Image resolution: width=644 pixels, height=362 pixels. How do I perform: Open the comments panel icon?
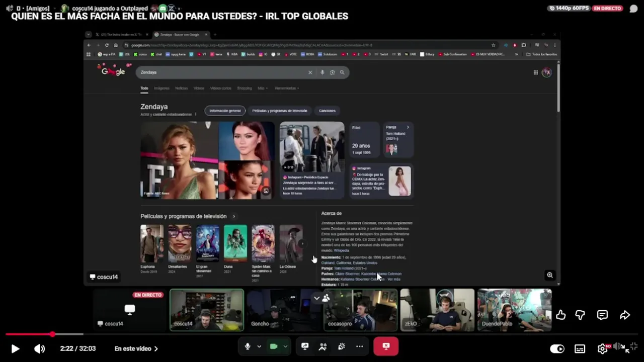602,315
